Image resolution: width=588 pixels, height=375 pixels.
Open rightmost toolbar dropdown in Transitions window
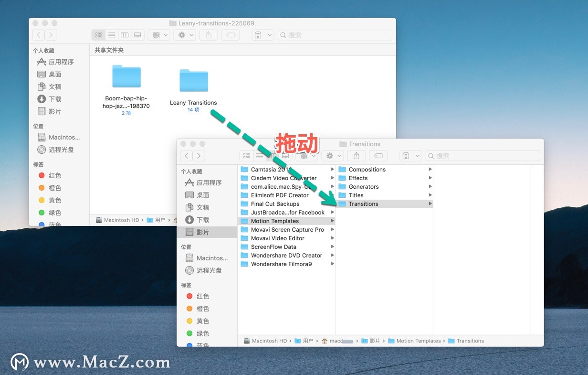click(x=411, y=156)
